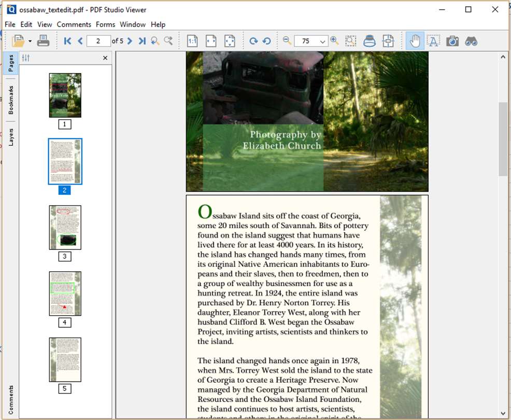This screenshot has height=420, width=511.
Task: Click the Fit to Width icon
Action: click(x=211, y=41)
